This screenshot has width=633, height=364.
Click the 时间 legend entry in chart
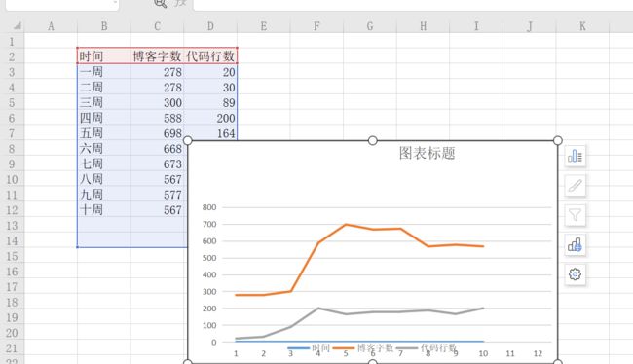click(x=310, y=347)
